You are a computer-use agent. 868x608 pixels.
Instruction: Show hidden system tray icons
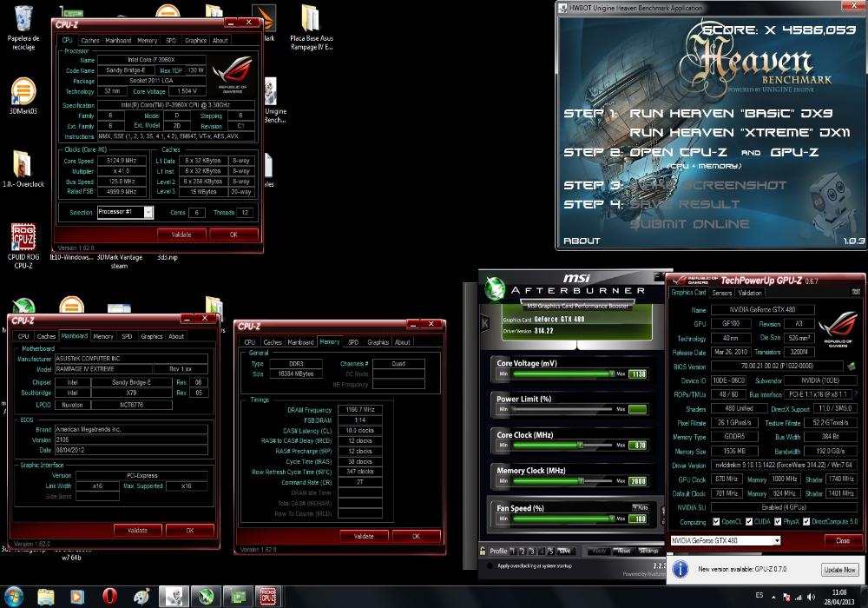773,597
